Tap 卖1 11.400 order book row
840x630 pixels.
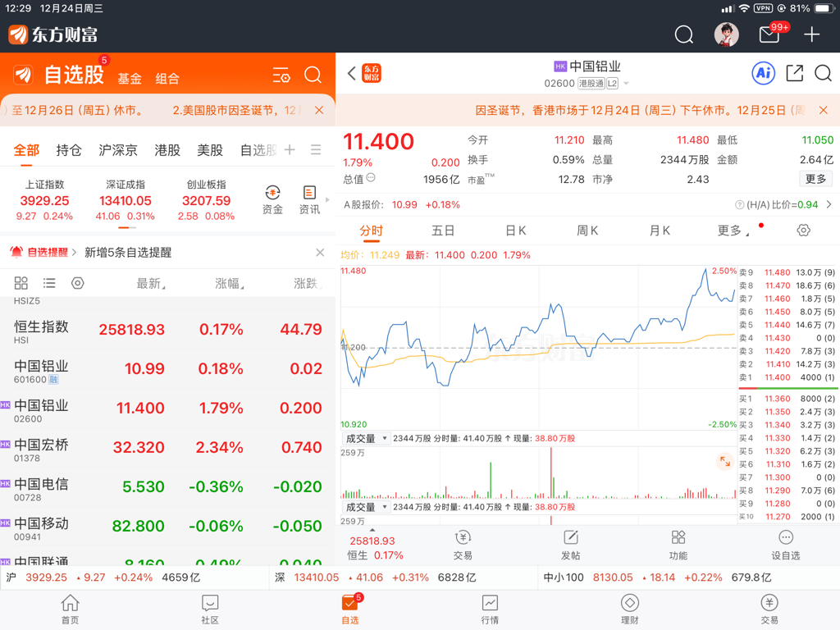point(787,377)
